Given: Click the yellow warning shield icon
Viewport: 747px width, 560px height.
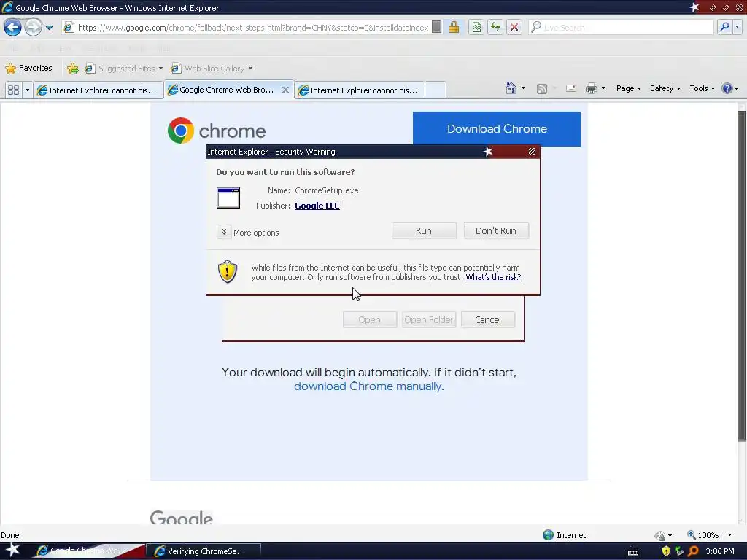Looking at the screenshot, I should pyautogui.click(x=228, y=272).
